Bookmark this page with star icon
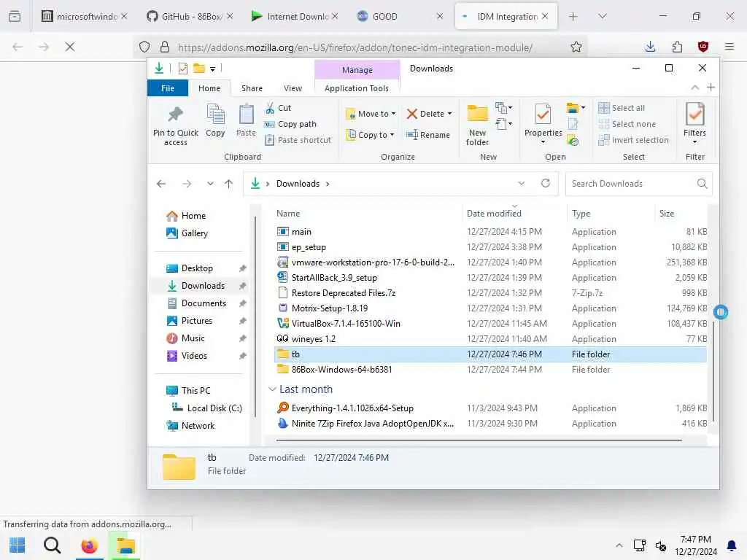 (576, 47)
